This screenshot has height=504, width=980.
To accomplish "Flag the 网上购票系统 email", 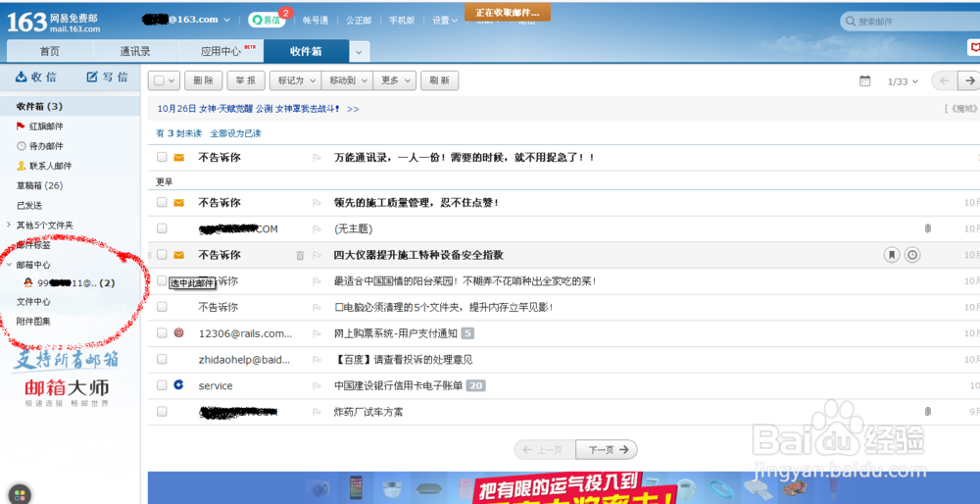I will click(x=317, y=334).
